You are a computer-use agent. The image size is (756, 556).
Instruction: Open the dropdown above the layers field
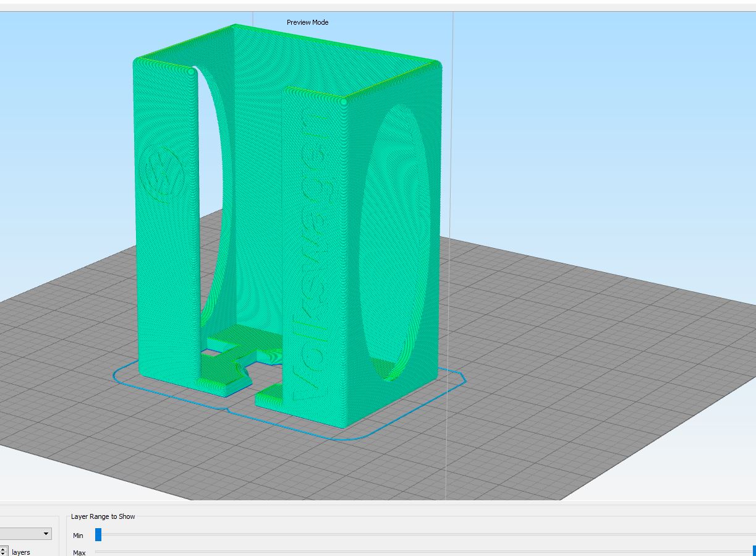tap(26, 534)
